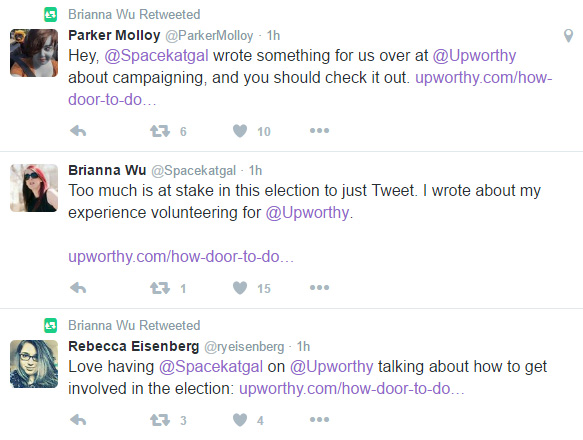
Task: Like Parker Molloy's tweet
Action: point(240,131)
